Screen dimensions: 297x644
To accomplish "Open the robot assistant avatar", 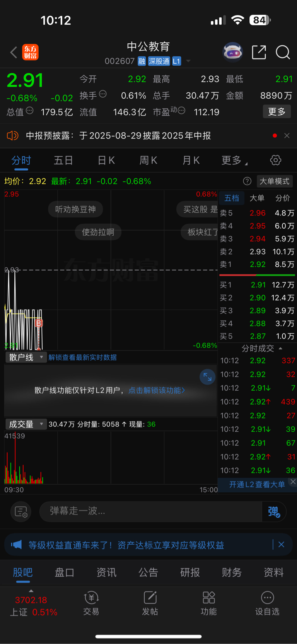I will (232, 52).
